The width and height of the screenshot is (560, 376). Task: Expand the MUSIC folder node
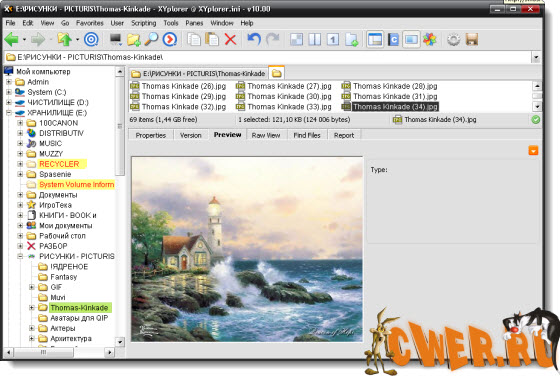pos(20,144)
